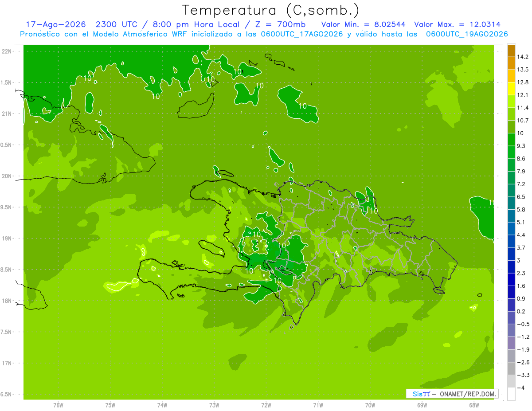This screenshot has width=532, height=411.
Task: Click the '8.6' colorbar label
Action: 521,159
